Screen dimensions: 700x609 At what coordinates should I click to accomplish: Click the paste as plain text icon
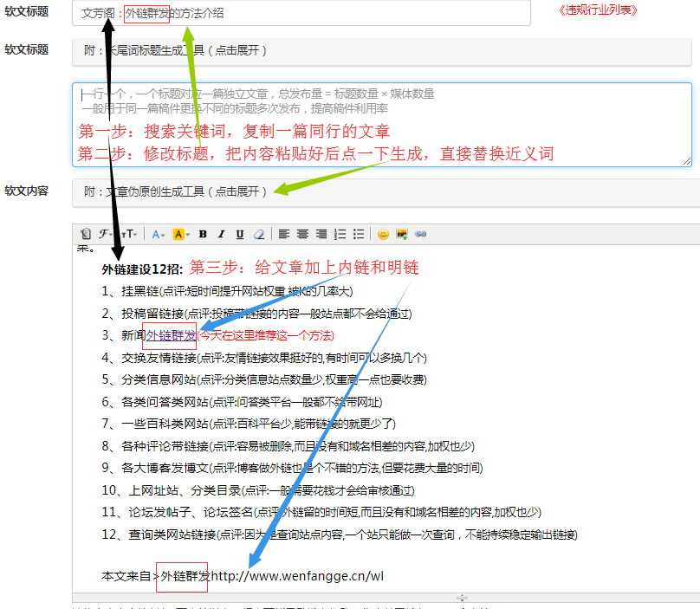pyautogui.click(x=85, y=234)
